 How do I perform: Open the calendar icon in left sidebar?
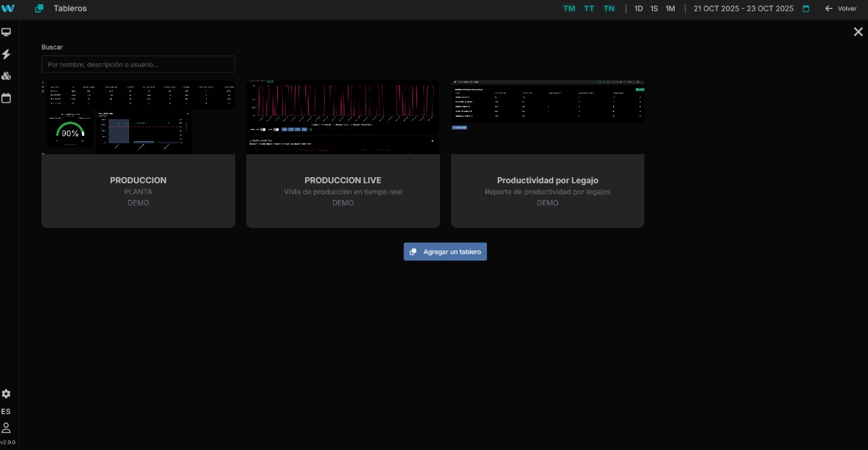click(x=6, y=98)
